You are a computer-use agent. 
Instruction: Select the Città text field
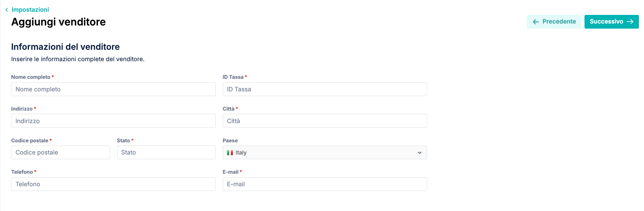(x=325, y=121)
